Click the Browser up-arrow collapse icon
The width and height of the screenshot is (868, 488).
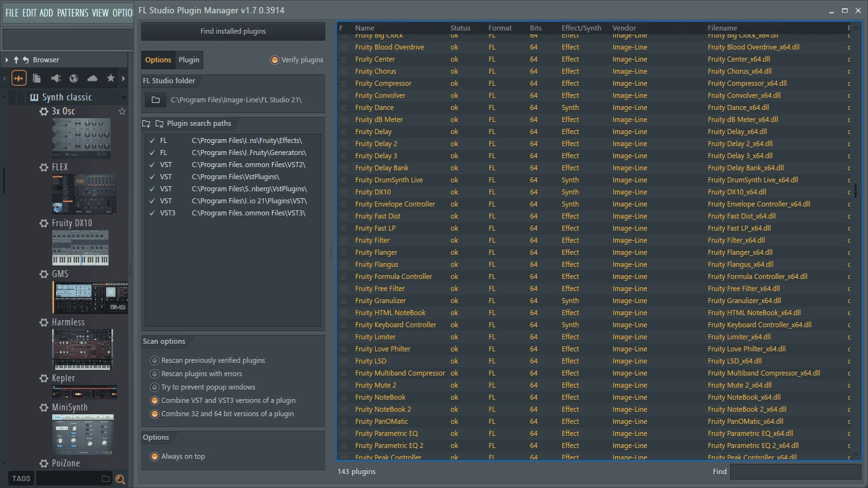click(x=17, y=60)
